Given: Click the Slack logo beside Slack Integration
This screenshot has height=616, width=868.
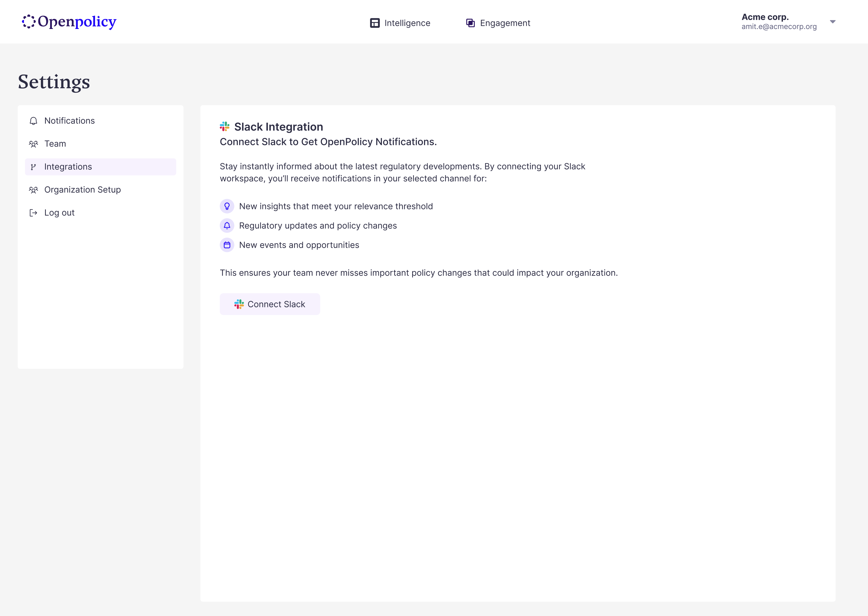Looking at the screenshot, I should tap(225, 127).
